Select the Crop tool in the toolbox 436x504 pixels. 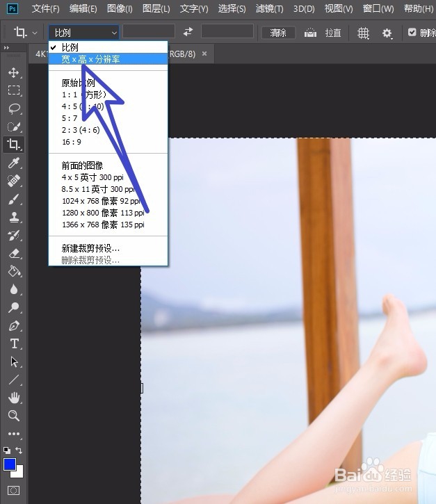click(13, 145)
